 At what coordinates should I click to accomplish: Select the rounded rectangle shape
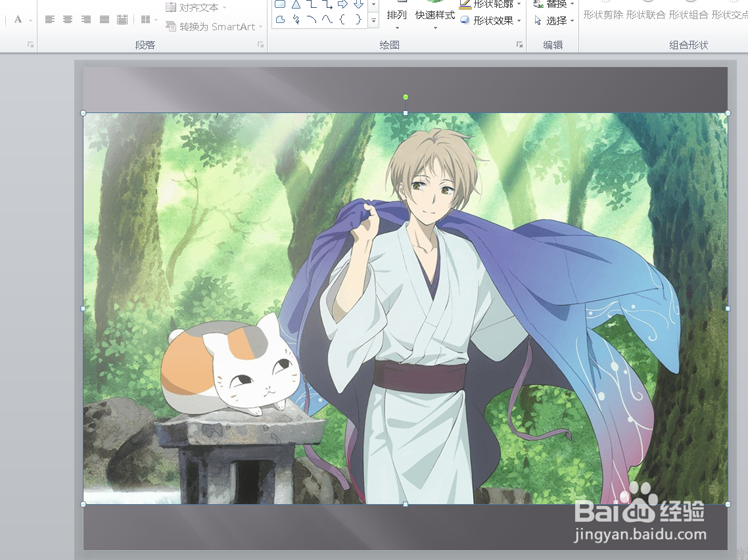point(281,5)
